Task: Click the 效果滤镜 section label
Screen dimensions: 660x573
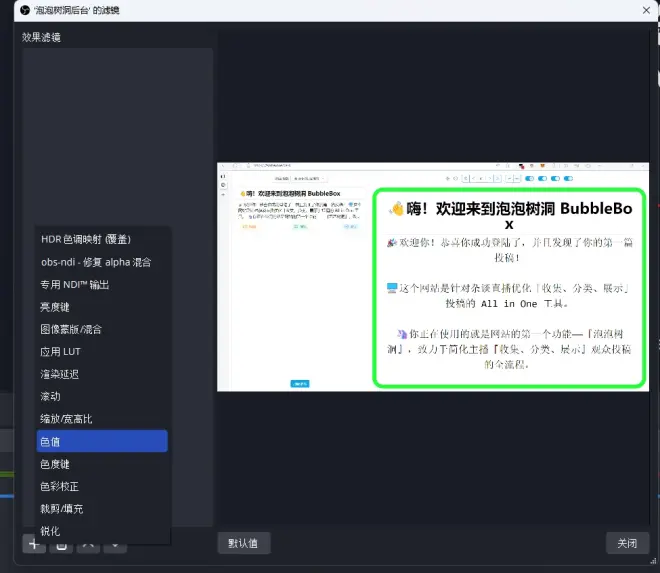Action: click(x=41, y=37)
